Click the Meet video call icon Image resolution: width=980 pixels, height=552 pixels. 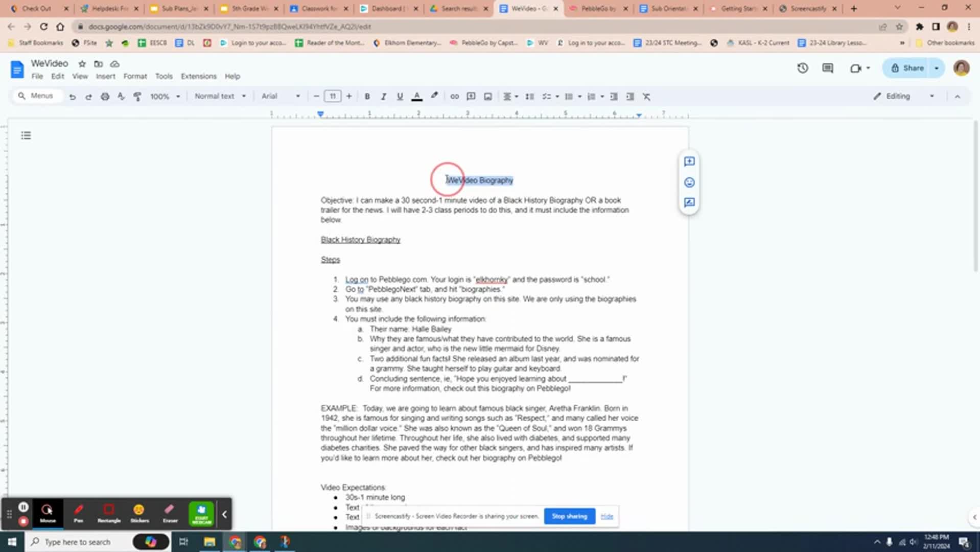pos(856,68)
